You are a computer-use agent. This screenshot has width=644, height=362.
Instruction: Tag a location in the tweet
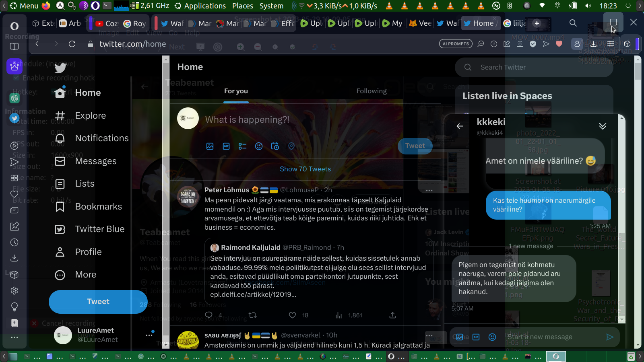point(291,146)
